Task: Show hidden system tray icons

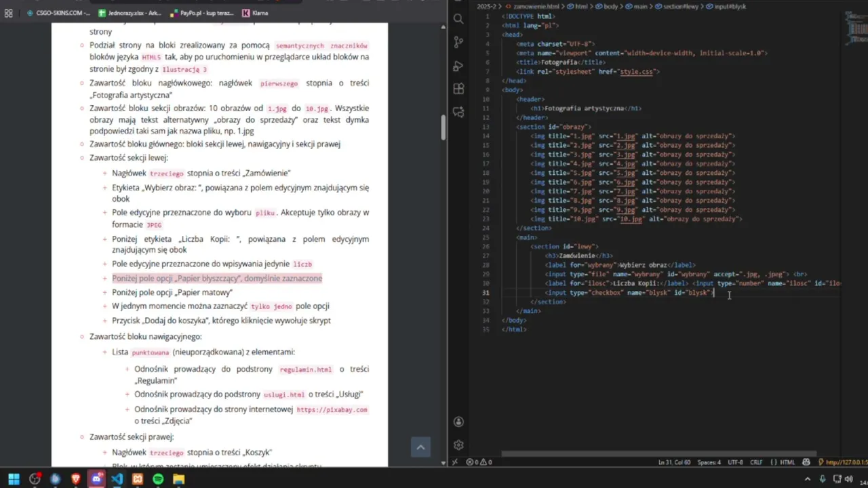Action: pyautogui.click(x=808, y=479)
